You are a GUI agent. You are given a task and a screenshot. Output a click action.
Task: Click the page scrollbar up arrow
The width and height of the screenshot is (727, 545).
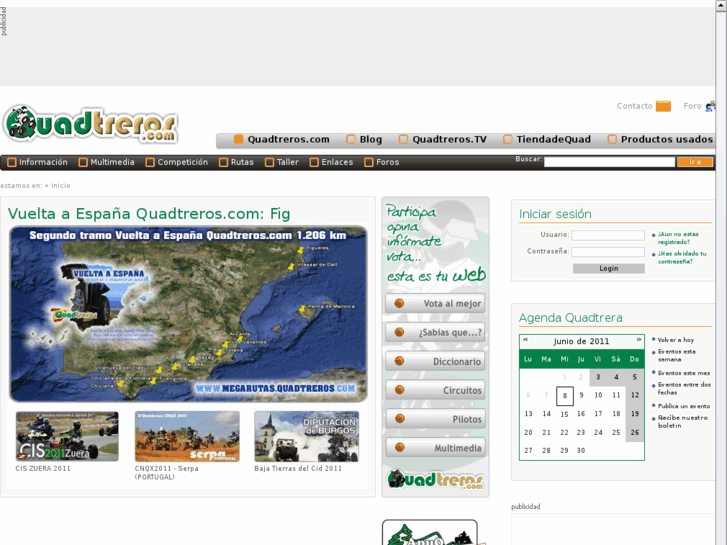coord(721,4)
